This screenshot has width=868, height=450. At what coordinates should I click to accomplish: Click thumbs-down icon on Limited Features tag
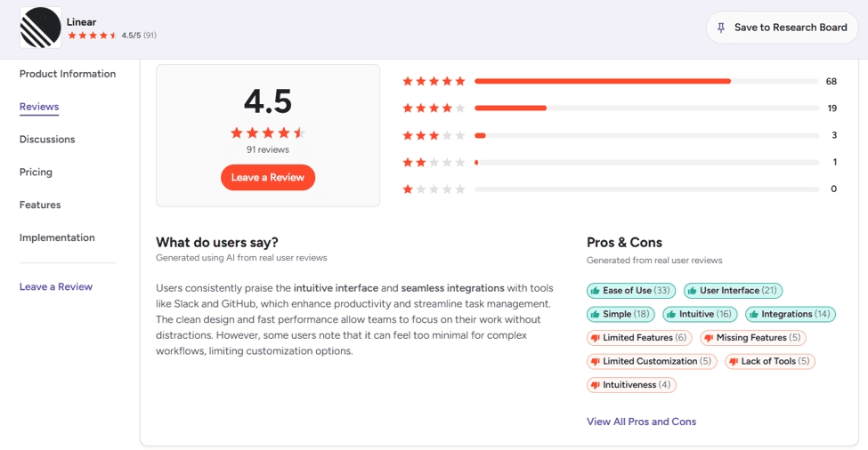coord(595,338)
